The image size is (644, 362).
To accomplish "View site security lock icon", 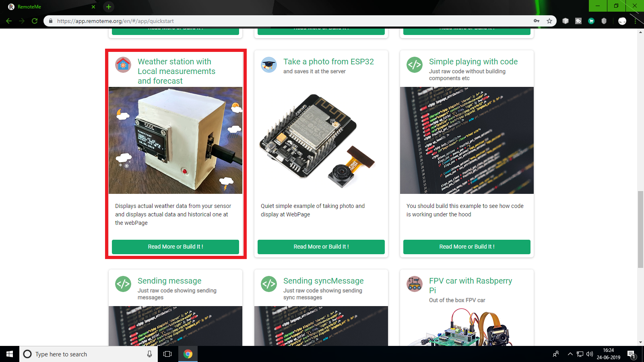I will (51, 21).
